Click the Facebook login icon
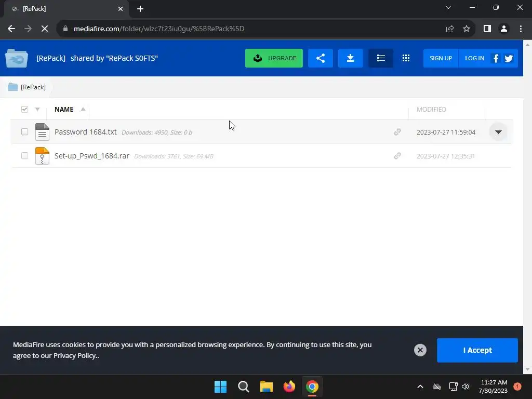The height and width of the screenshot is (399, 532). tap(496, 58)
